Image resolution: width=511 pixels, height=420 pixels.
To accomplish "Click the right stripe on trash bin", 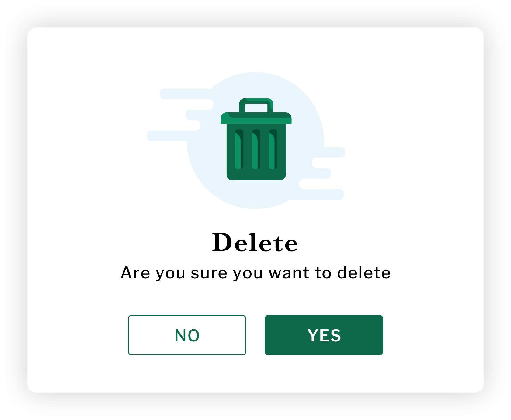I will pyautogui.click(x=273, y=149).
